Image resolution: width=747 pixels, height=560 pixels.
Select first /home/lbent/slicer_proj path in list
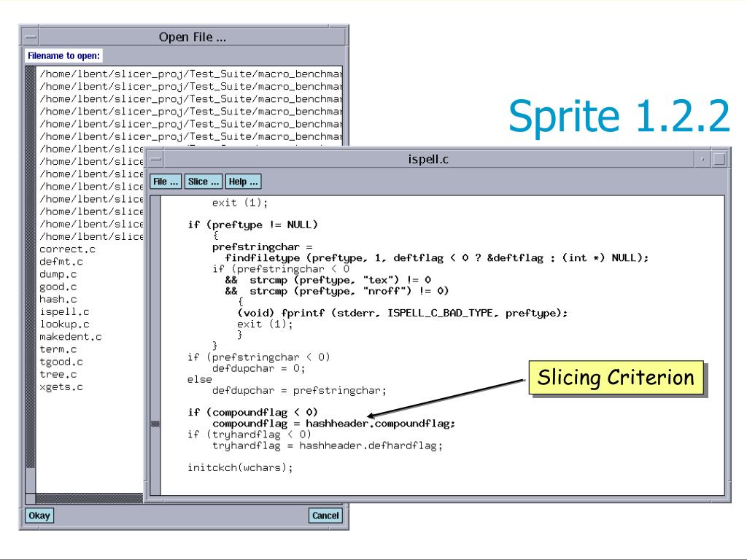click(190, 74)
